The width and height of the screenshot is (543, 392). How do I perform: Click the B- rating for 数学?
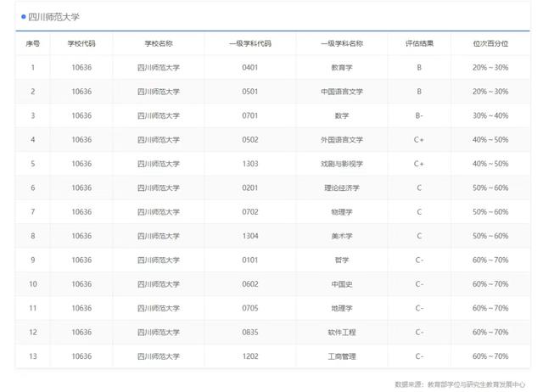(x=419, y=115)
